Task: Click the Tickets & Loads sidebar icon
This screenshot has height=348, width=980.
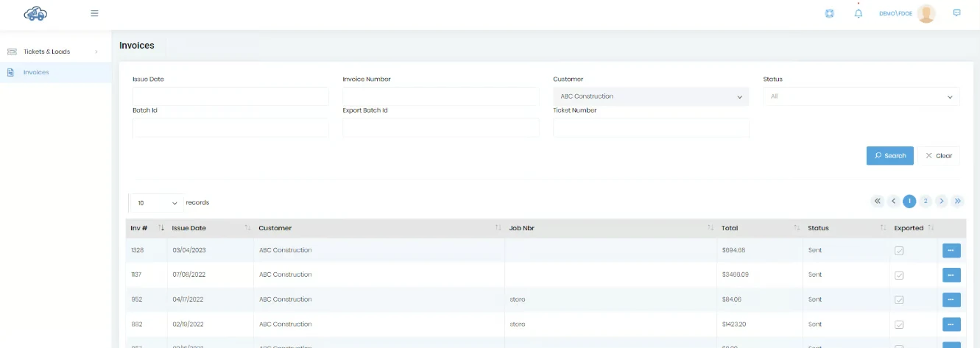Action: (12, 52)
